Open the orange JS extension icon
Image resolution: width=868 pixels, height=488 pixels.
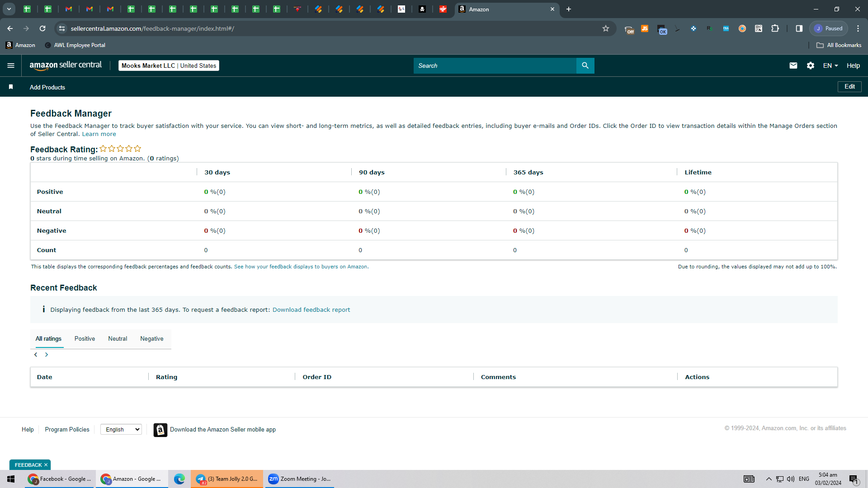(x=645, y=28)
